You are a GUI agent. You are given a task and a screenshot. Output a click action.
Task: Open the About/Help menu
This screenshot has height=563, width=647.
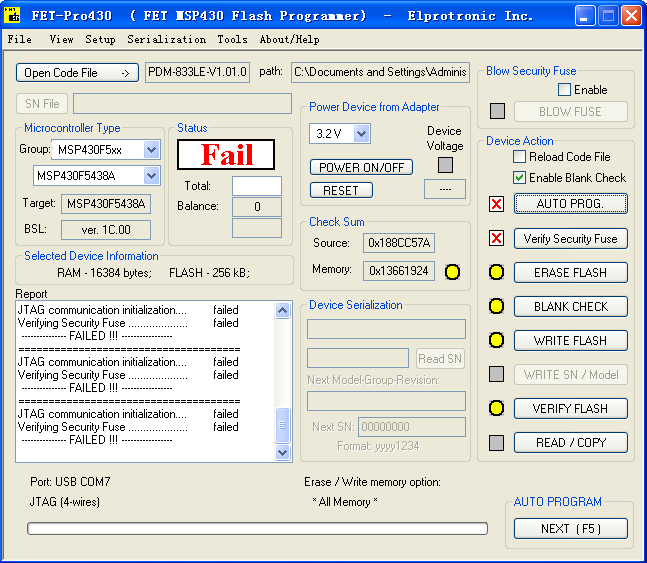pyautogui.click(x=289, y=39)
